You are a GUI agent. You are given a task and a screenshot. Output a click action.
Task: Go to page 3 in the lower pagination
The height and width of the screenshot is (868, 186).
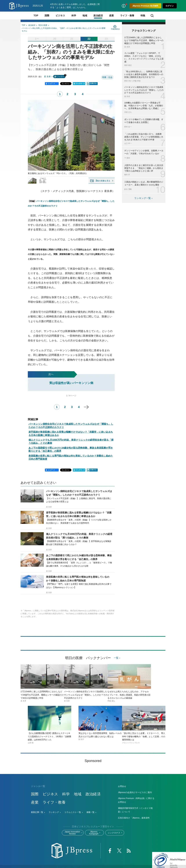72,407
